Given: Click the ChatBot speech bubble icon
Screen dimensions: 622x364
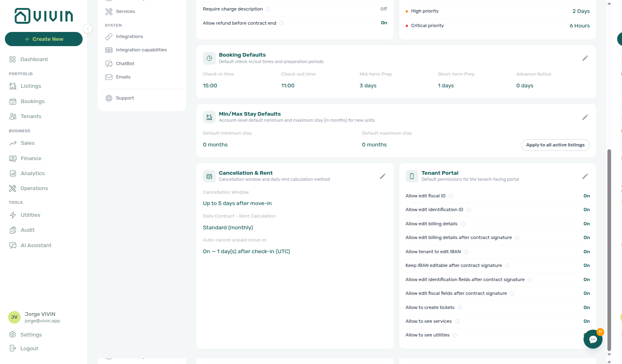Looking at the screenshot, I should click(109, 63).
